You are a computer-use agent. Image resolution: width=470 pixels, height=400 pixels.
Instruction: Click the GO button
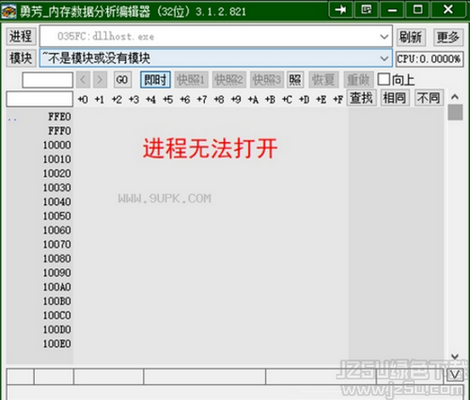(122, 80)
